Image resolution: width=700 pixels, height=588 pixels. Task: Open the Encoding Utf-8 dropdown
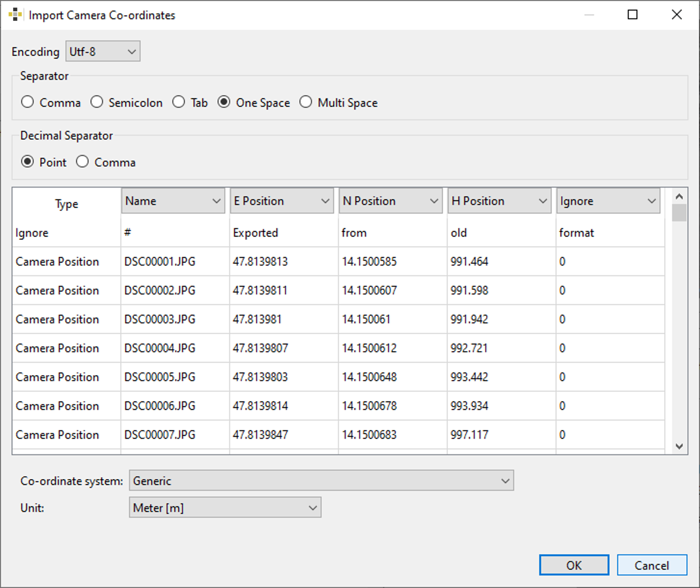point(103,51)
